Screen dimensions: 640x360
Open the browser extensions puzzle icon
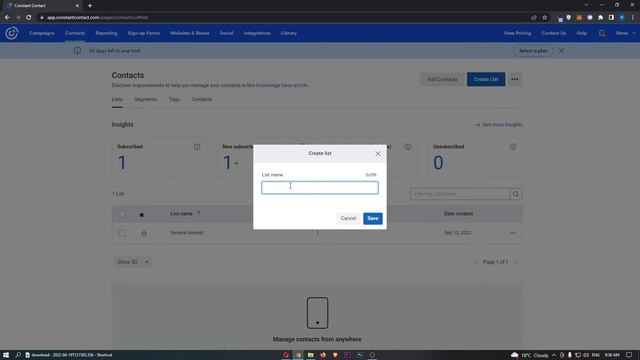pyautogui.click(x=600, y=18)
